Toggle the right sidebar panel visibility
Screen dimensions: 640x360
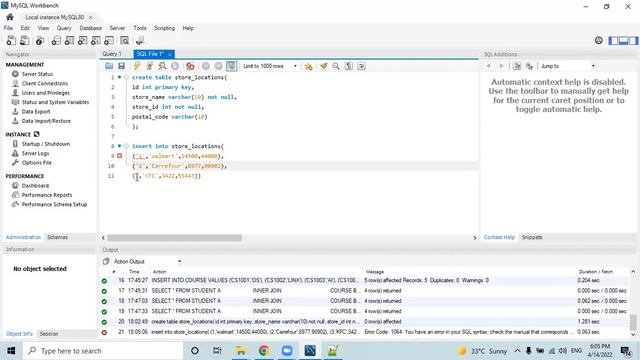click(x=633, y=40)
